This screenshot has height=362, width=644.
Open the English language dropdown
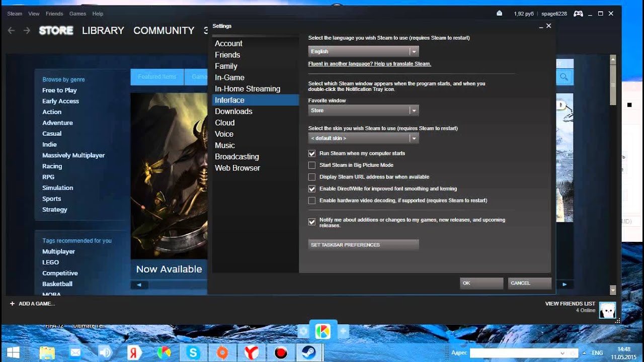pos(363,51)
